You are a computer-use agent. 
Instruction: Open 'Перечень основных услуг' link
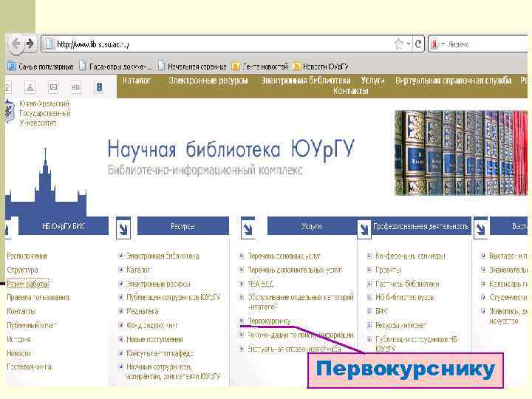[x=284, y=256]
